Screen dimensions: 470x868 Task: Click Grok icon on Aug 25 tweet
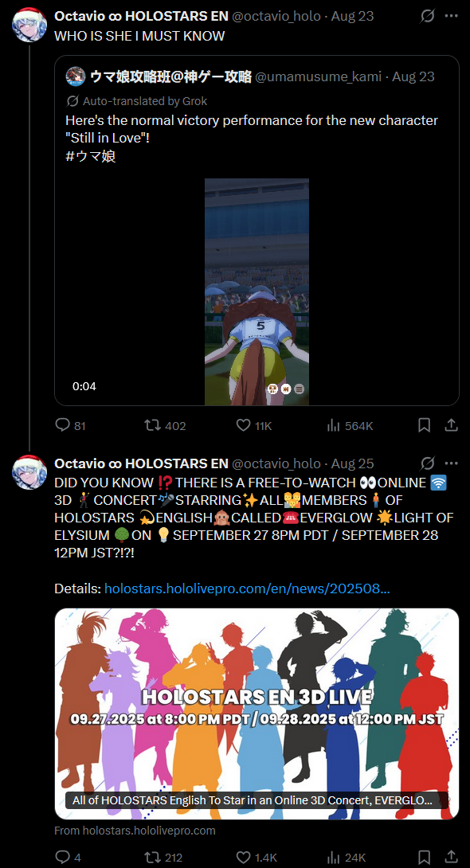coord(427,463)
